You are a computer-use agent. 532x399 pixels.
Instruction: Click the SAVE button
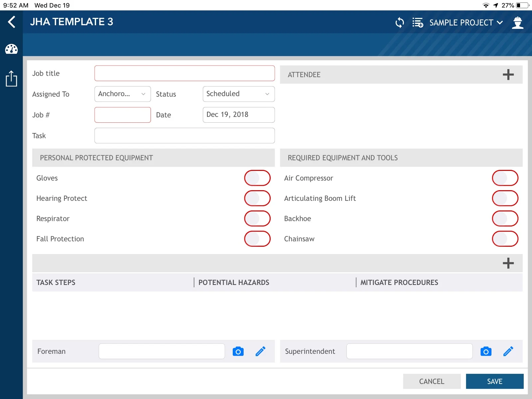click(495, 381)
